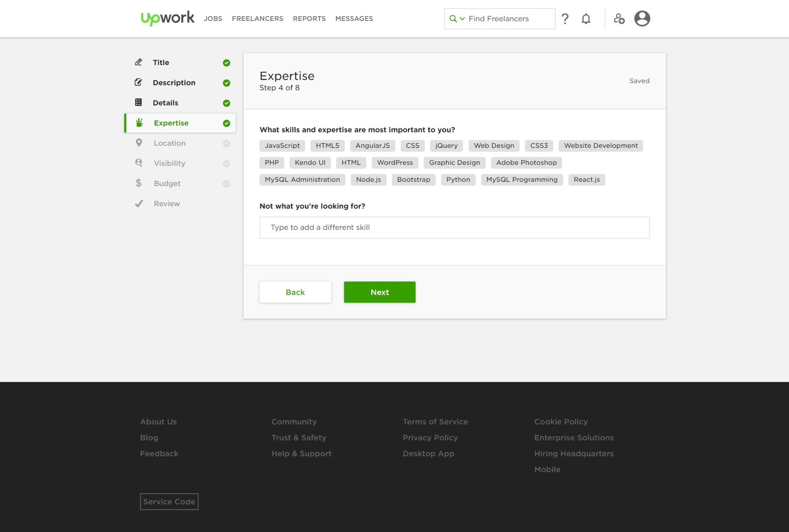The height and width of the screenshot is (532, 789).
Task: Click the Location pin icon
Action: (x=139, y=143)
